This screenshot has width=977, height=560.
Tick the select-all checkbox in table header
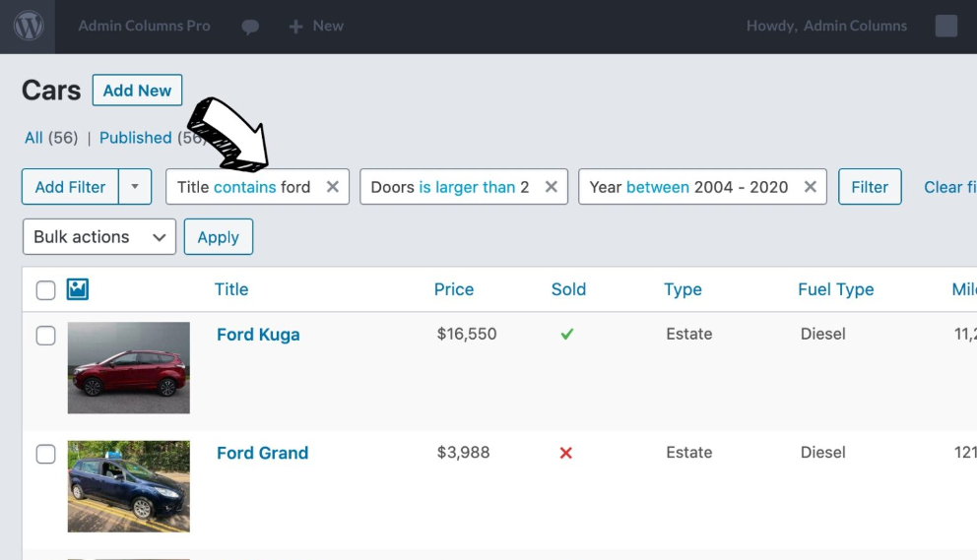45,289
